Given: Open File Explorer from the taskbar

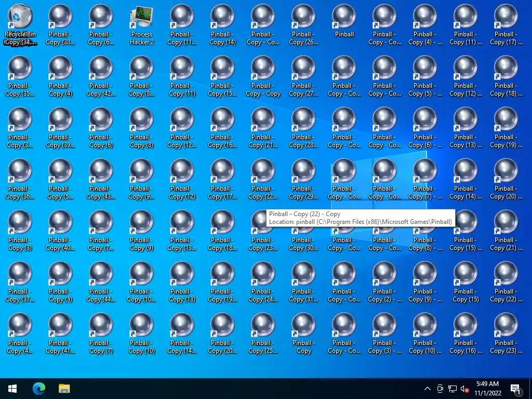Looking at the screenshot, I should point(64,389).
